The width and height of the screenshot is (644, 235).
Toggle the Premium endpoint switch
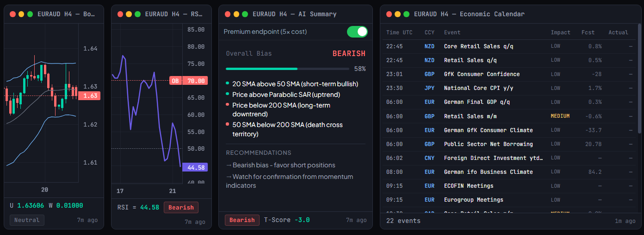click(x=357, y=32)
